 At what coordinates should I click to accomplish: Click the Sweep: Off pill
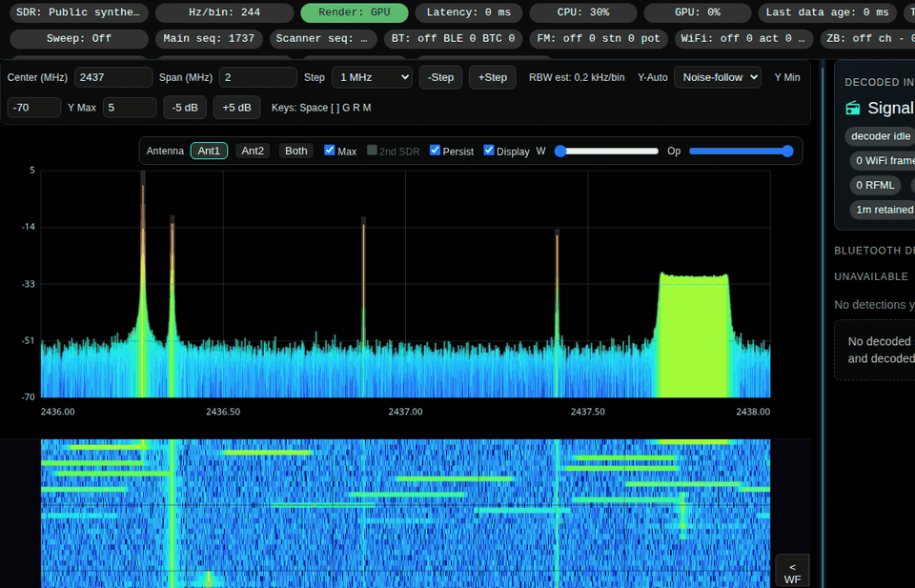point(79,38)
